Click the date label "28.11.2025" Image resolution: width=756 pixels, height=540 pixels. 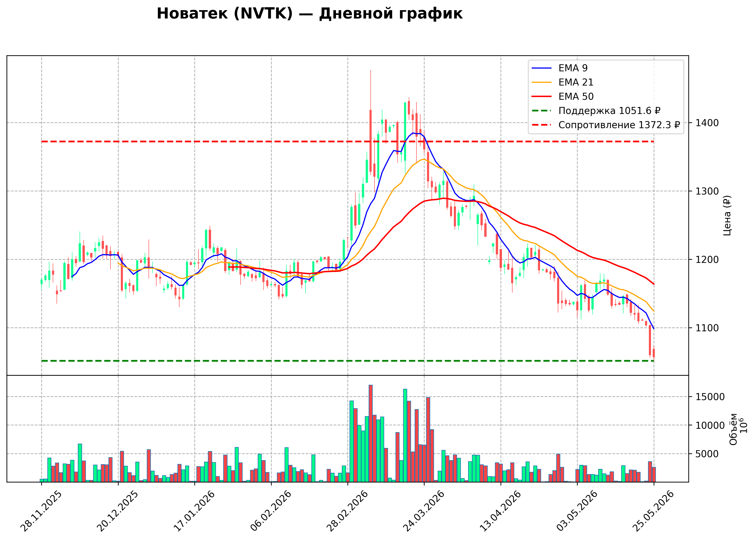click(x=41, y=511)
